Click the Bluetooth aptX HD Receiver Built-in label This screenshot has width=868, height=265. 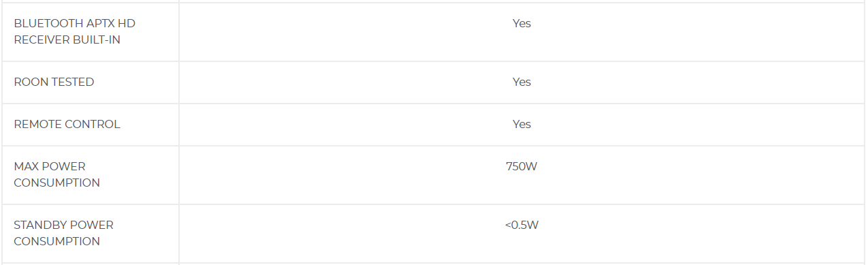(x=74, y=31)
